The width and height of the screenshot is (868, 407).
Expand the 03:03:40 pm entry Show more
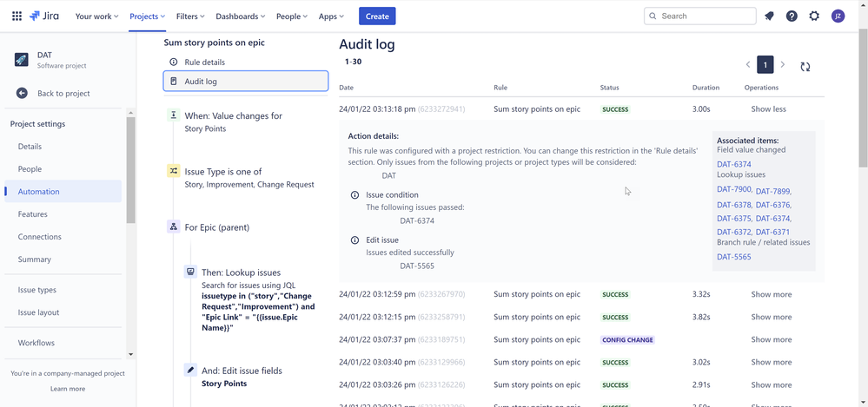[x=772, y=362]
